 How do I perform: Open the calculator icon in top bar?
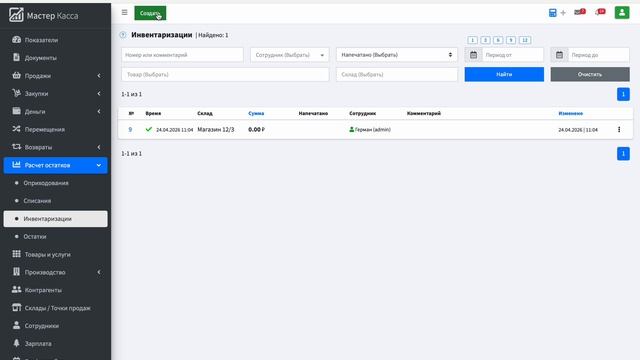click(x=552, y=13)
